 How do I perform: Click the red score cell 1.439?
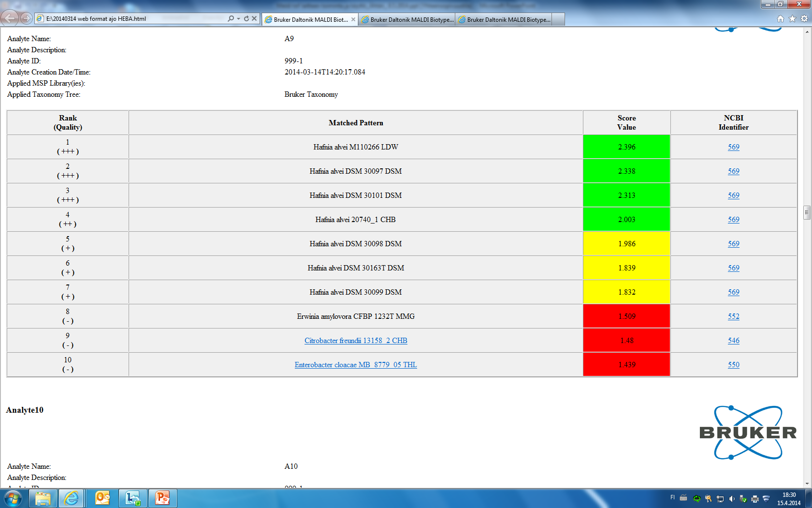pos(626,365)
